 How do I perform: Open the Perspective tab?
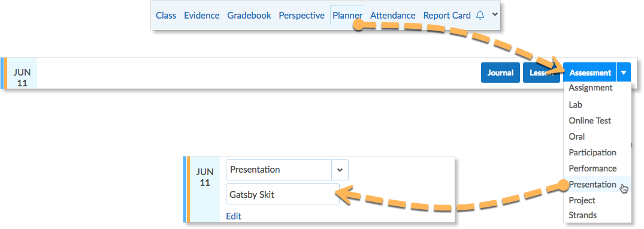pos(302,16)
